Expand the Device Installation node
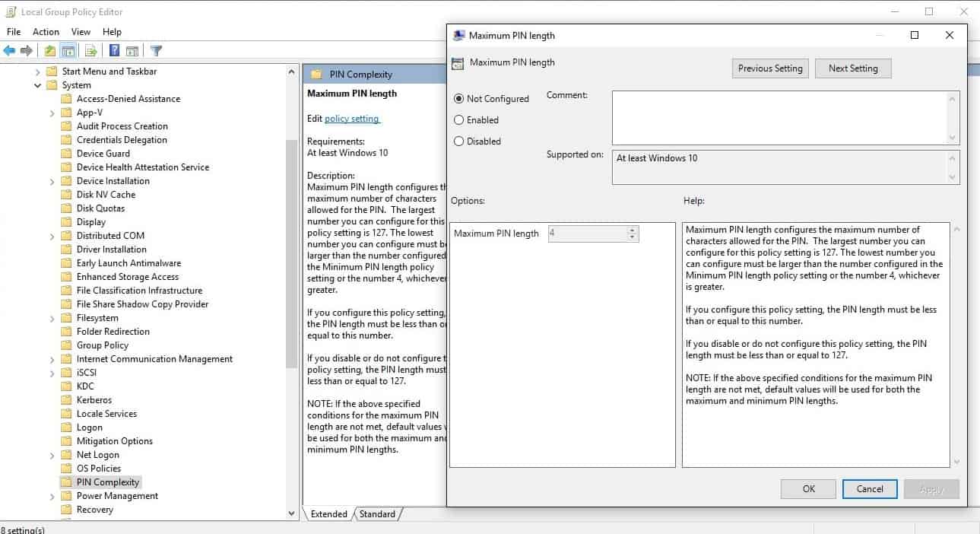The width and height of the screenshot is (980, 534). pyautogui.click(x=52, y=181)
